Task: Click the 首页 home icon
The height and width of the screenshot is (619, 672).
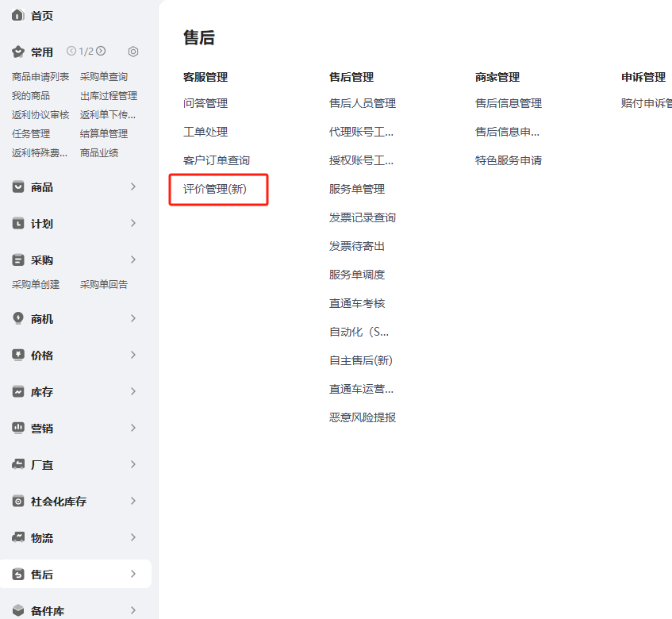Action: pyautogui.click(x=17, y=16)
